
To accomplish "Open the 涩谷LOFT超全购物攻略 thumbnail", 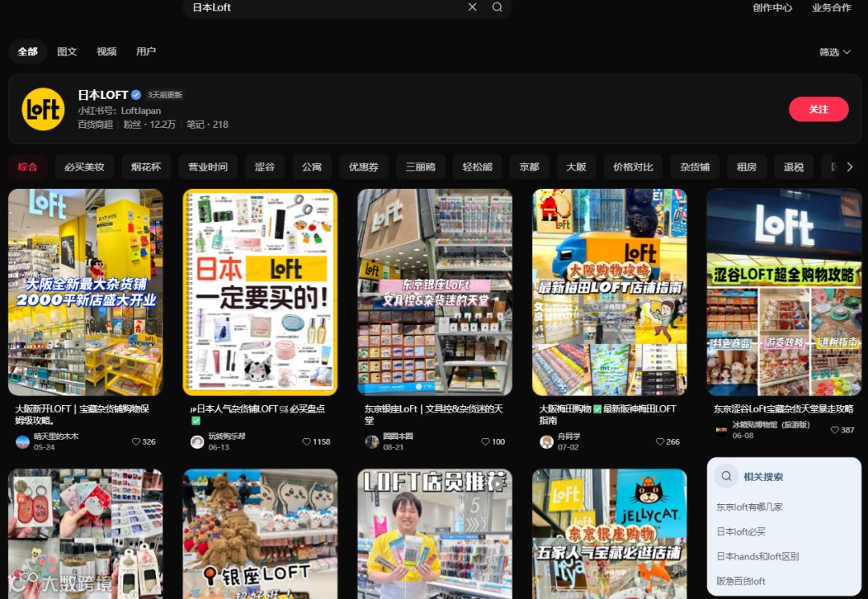I will coord(784,293).
